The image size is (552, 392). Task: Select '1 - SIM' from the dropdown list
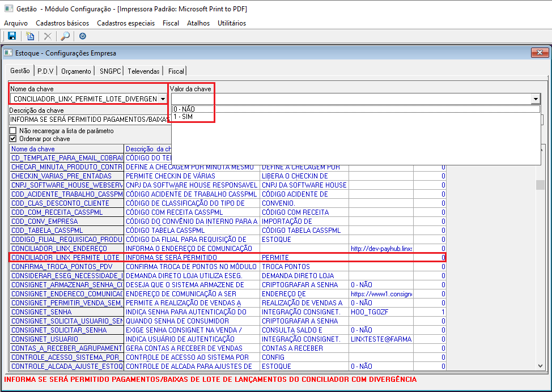(x=184, y=117)
